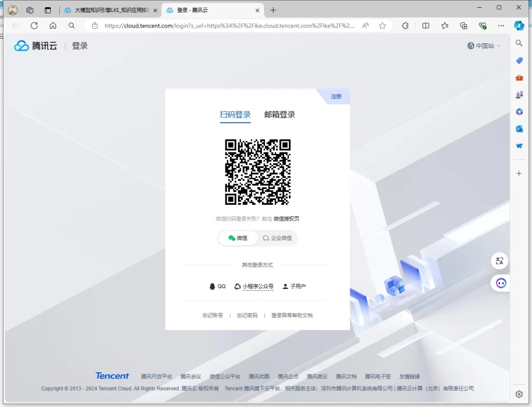Image resolution: width=532 pixels, height=407 pixels.
Task: Open the 忘记密码 forgot password link
Action: coord(247,316)
